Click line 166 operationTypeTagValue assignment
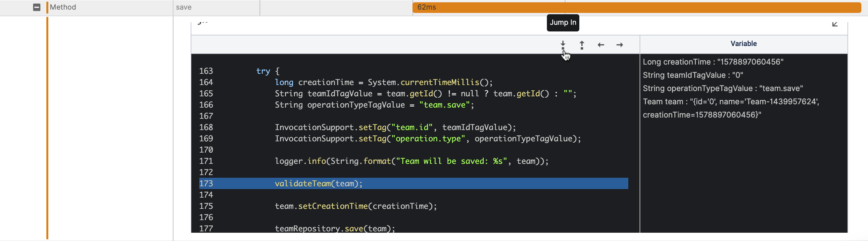 coord(374,105)
